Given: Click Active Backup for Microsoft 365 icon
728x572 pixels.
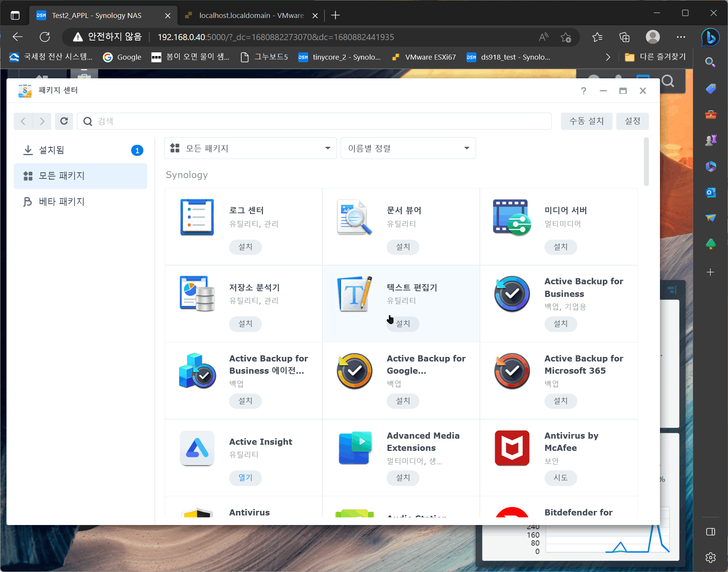Looking at the screenshot, I should click(x=512, y=371).
